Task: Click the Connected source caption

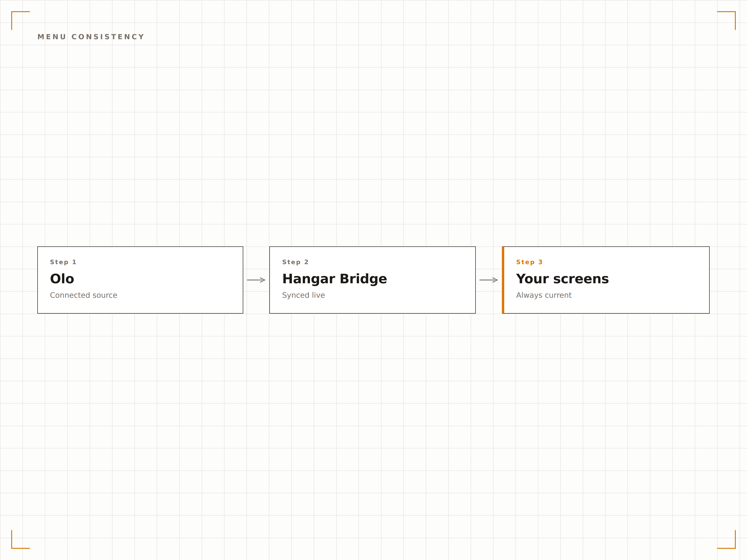Action: 83,295
